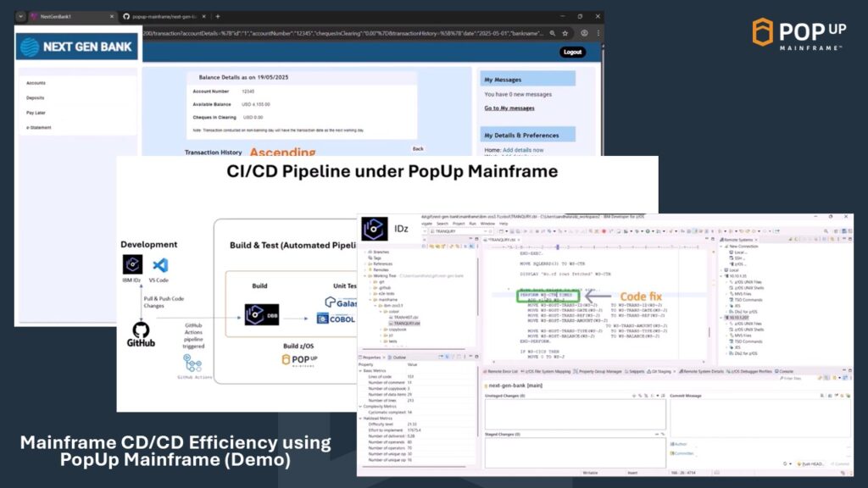Open the Go to My messages link

(509, 108)
